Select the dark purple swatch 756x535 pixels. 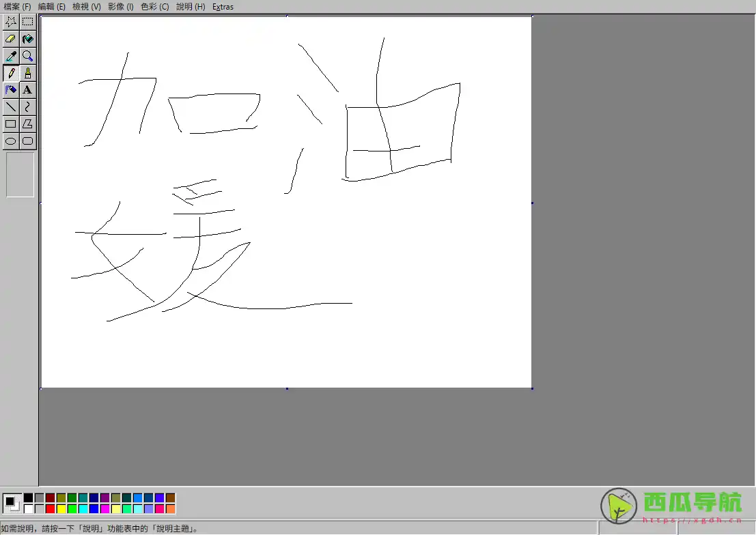point(104,498)
